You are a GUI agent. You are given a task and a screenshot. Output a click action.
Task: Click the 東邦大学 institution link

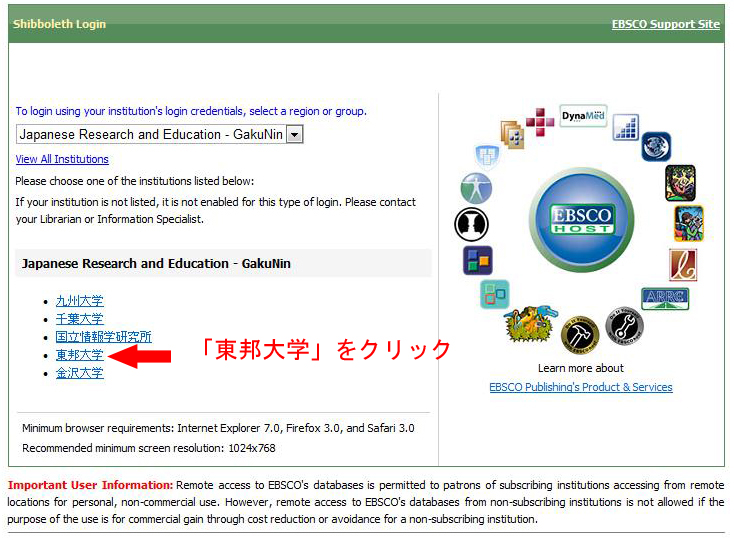click(80, 355)
